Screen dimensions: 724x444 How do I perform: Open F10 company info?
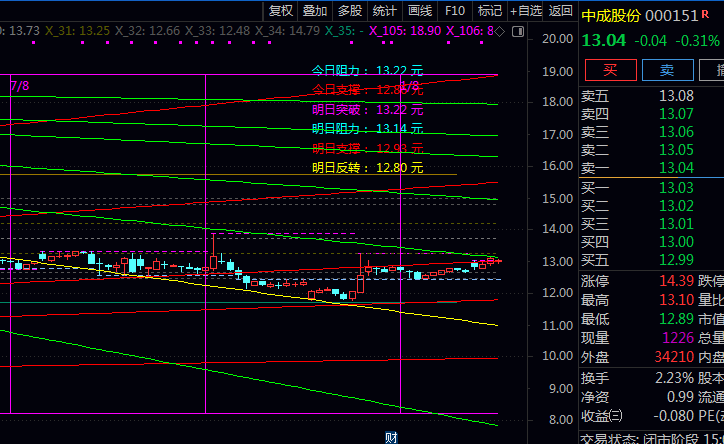(455, 11)
